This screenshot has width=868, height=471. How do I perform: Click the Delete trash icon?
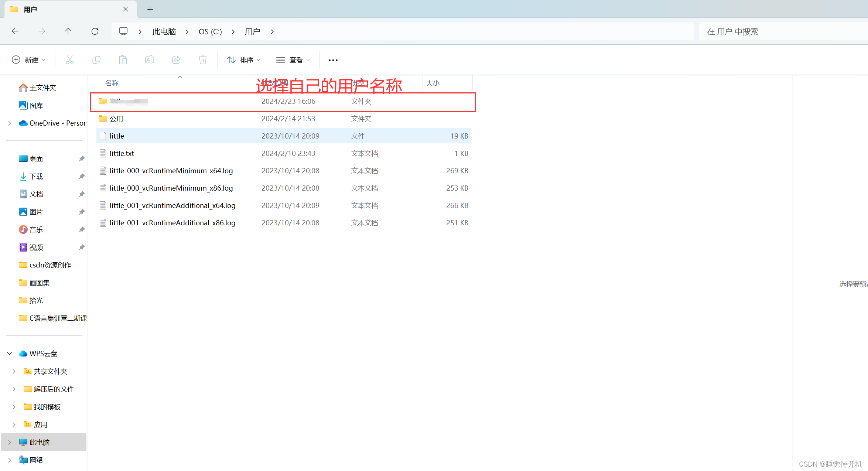pyautogui.click(x=203, y=60)
